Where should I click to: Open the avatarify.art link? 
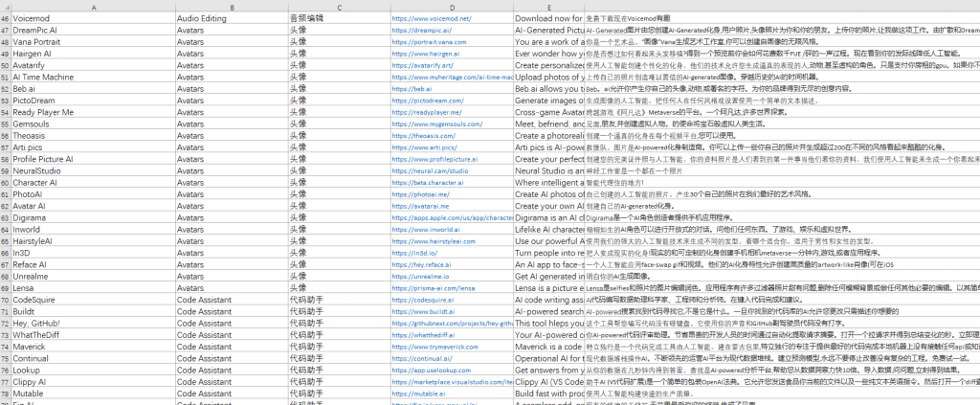pyautogui.click(x=422, y=66)
